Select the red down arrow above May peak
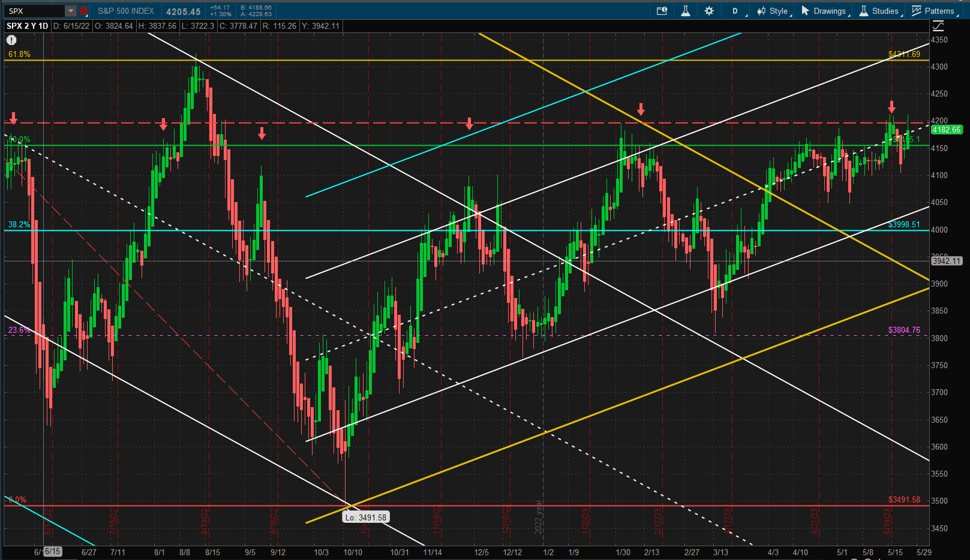This screenshot has width=970, height=560. click(x=891, y=107)
